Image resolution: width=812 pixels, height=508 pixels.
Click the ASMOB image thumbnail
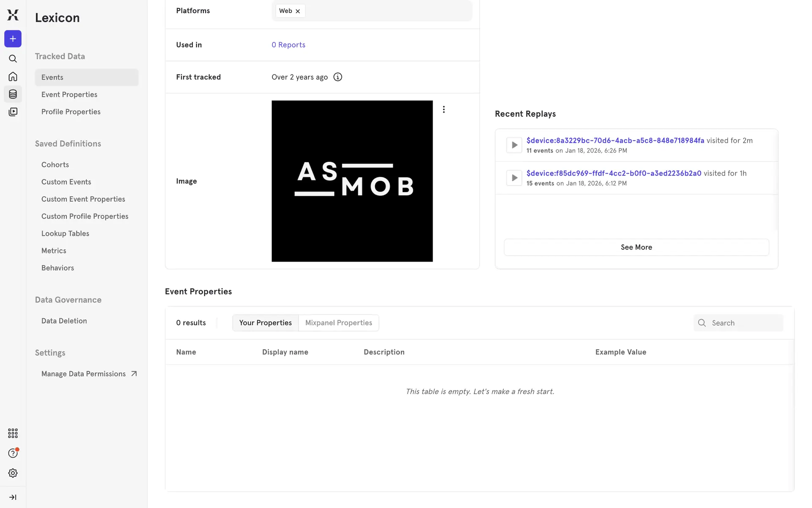click(352, 181)
